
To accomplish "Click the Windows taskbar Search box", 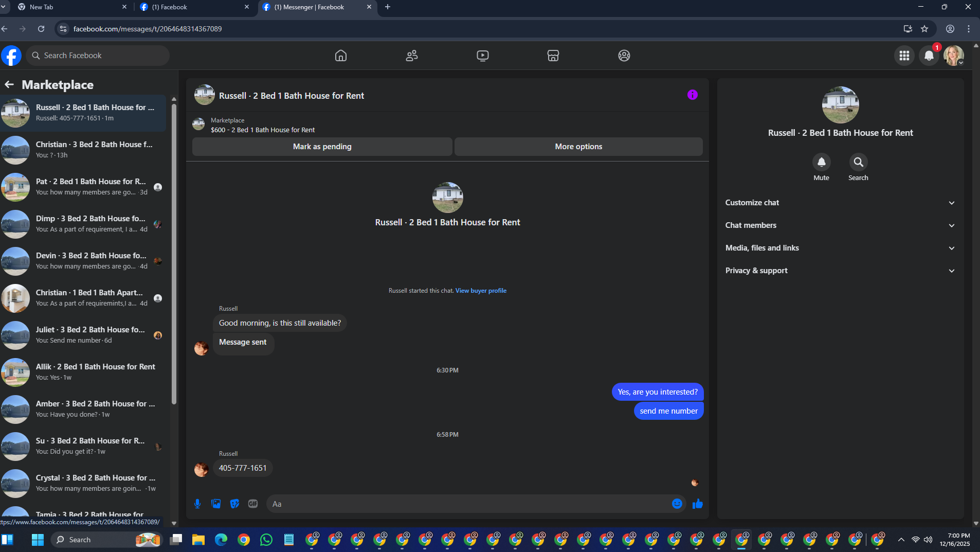I will click(106, 540).
